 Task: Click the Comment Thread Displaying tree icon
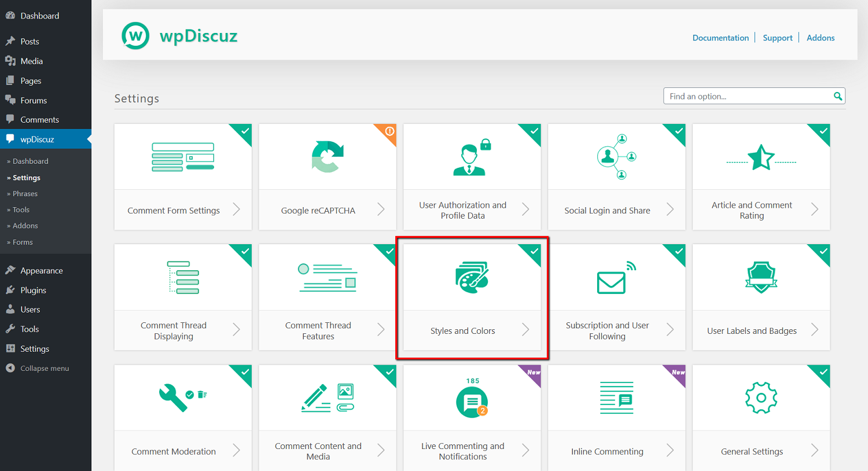[183, 277]
